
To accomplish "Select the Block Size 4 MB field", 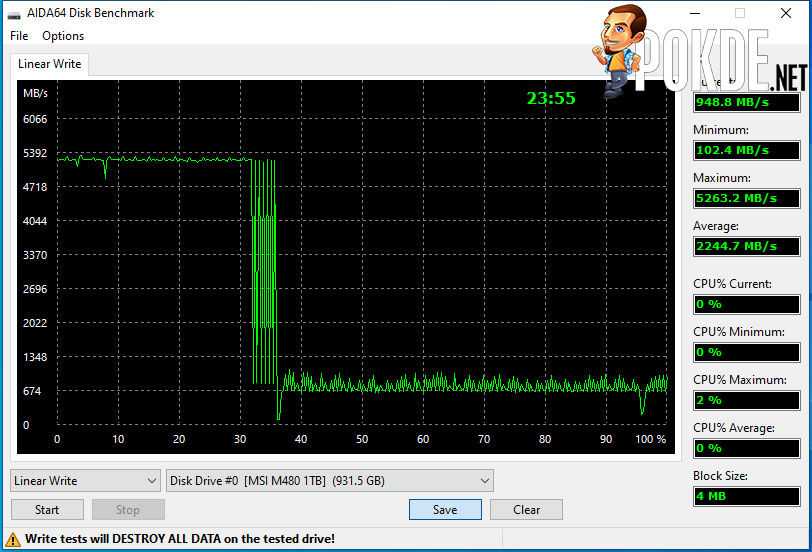I will [747, 496].
